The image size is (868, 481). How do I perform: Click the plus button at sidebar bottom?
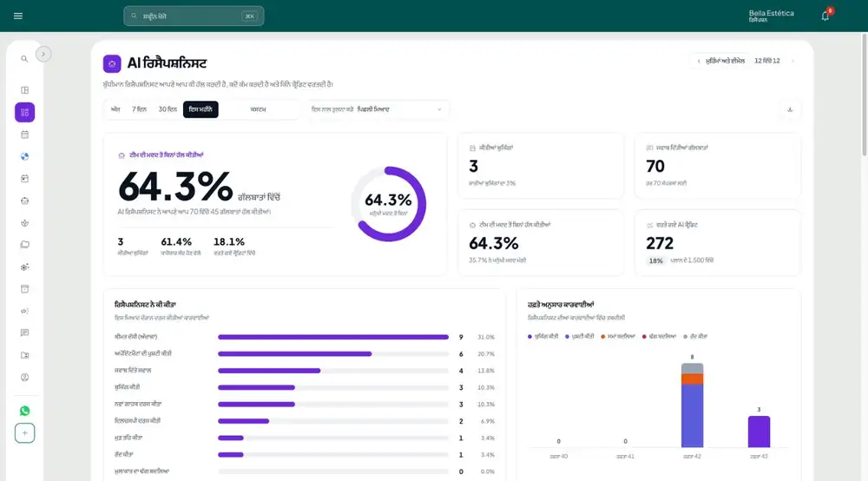[24, 433]
